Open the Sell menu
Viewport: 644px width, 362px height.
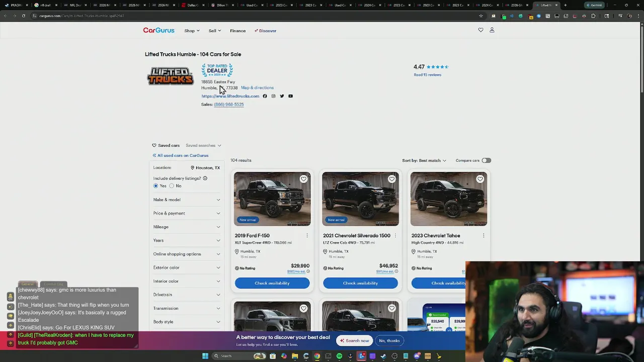point(215,31)
